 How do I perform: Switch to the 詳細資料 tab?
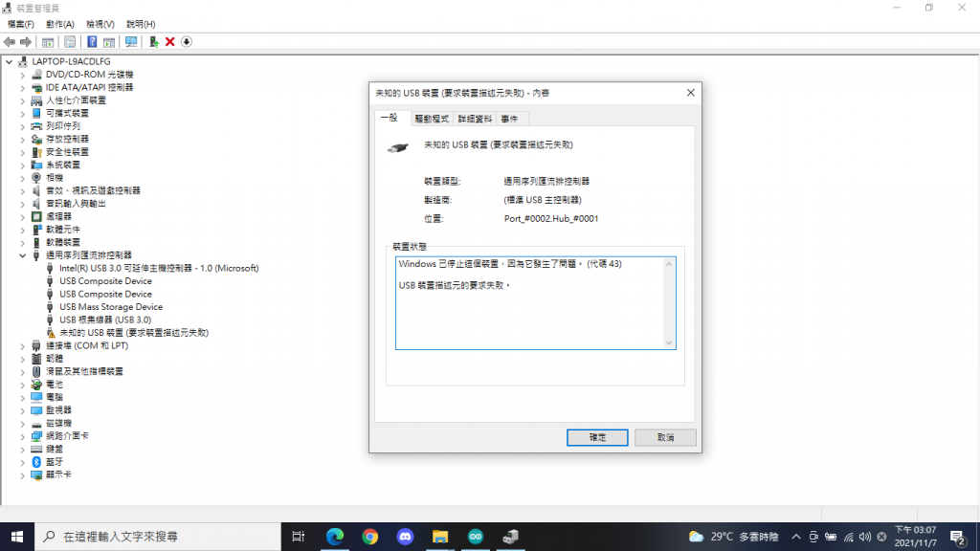475,119
